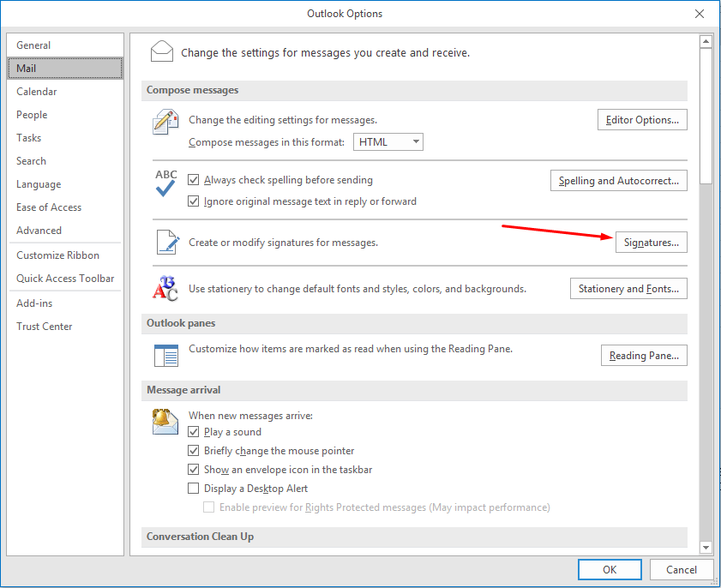Screen dimensions: 721x588
Task: Toggle Always check spelling before sending
Action: (194, 180)
